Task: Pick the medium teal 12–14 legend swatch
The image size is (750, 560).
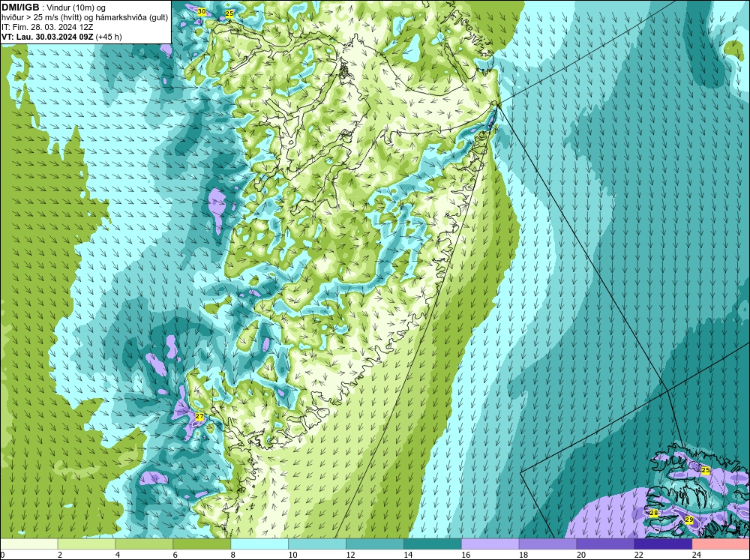Action: (x=374, y=544)
